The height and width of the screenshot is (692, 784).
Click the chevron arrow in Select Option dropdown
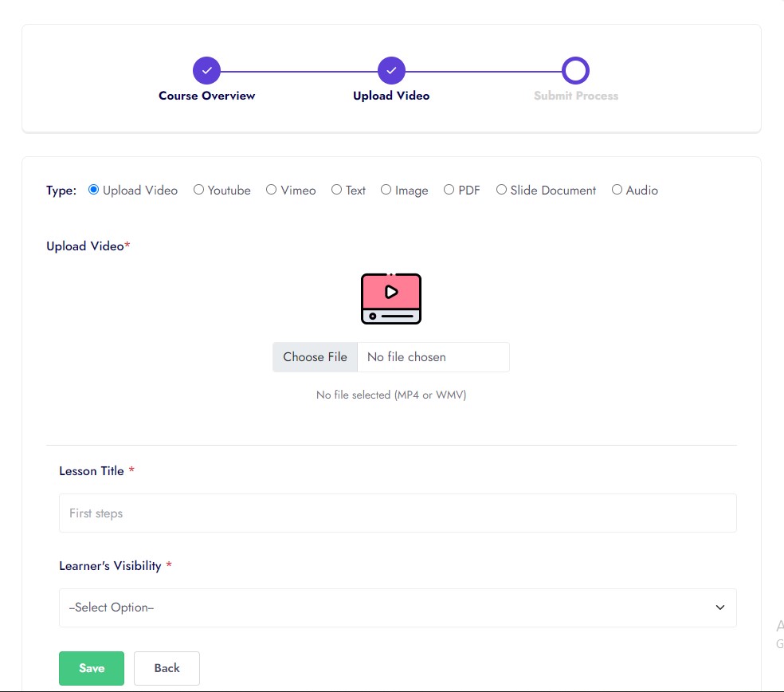click(x=719, y=607)
